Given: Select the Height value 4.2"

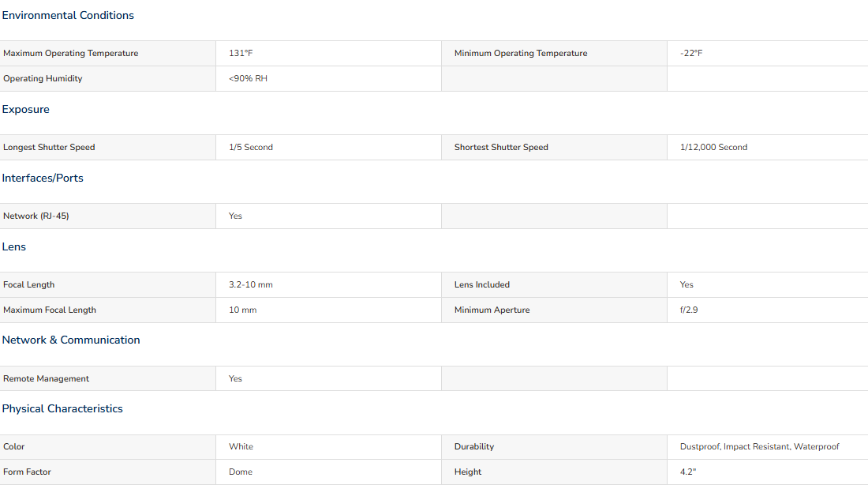Looking at the screenshot, I should click(688, 472).
